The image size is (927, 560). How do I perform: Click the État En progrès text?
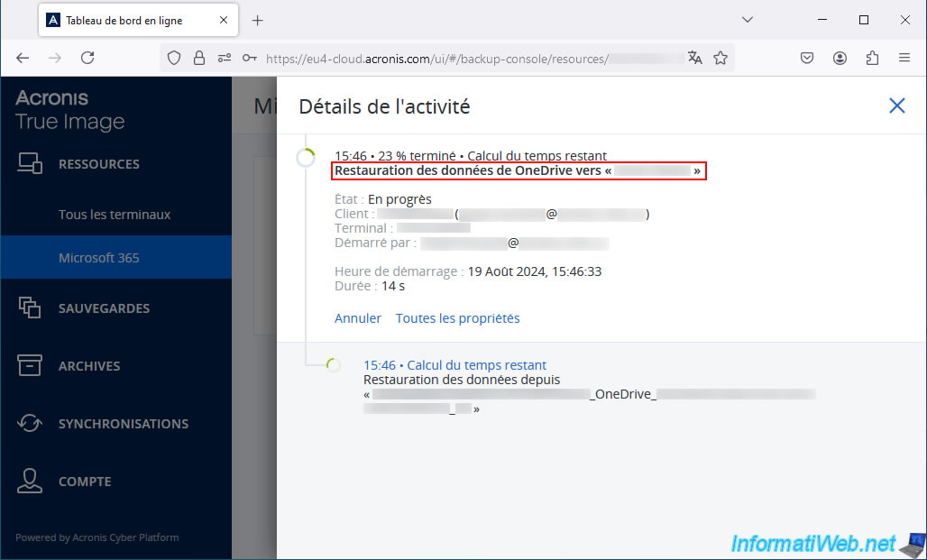383,199
